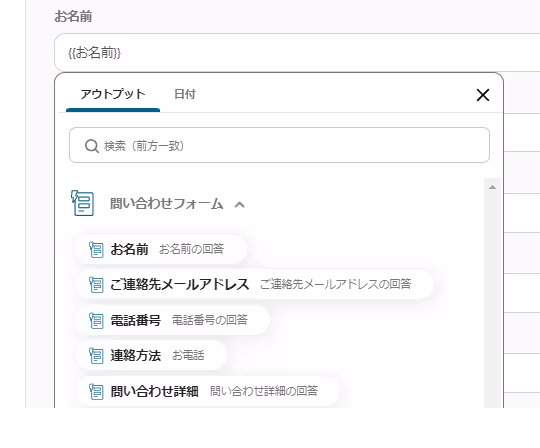Click the 電話番号の回答 description text

pyautogui.click(x=210, y=320)
